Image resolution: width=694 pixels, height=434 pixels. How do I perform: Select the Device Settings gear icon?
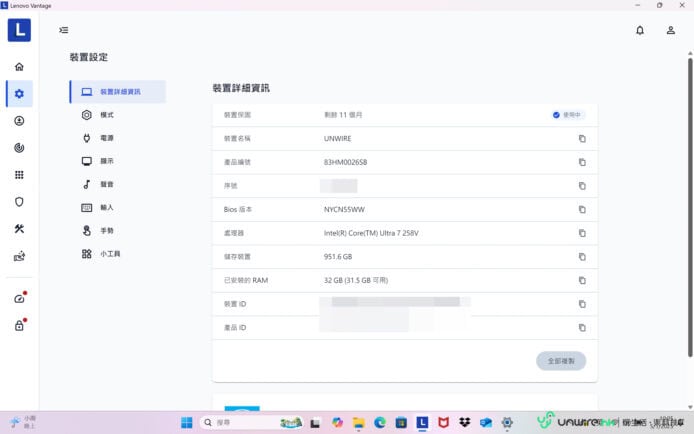click(x=19, y=94)
